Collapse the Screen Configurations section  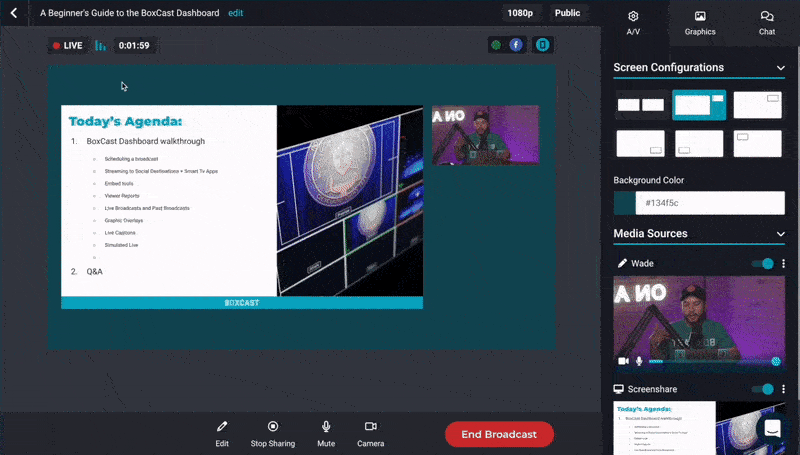pyautogui.click(x=780, y=68)
